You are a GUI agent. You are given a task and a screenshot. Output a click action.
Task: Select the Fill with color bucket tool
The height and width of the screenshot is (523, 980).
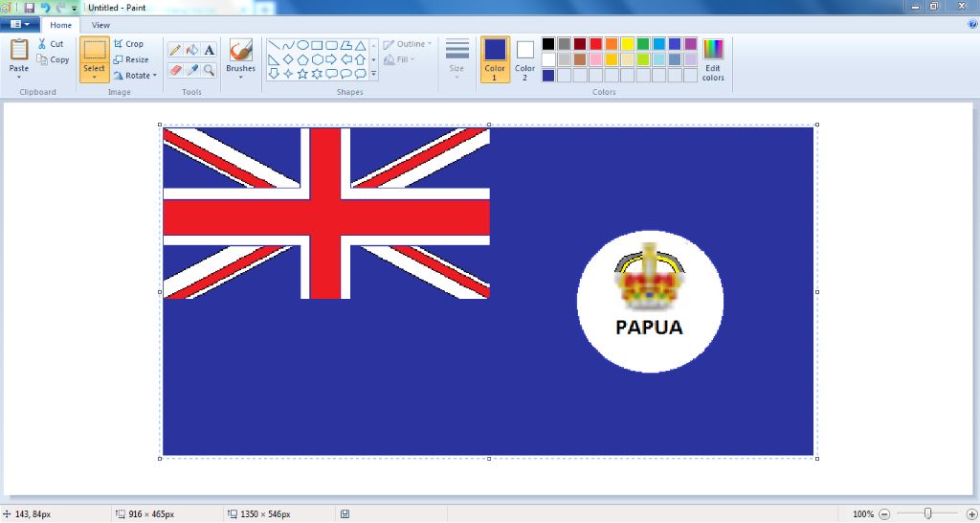[192, 50]
